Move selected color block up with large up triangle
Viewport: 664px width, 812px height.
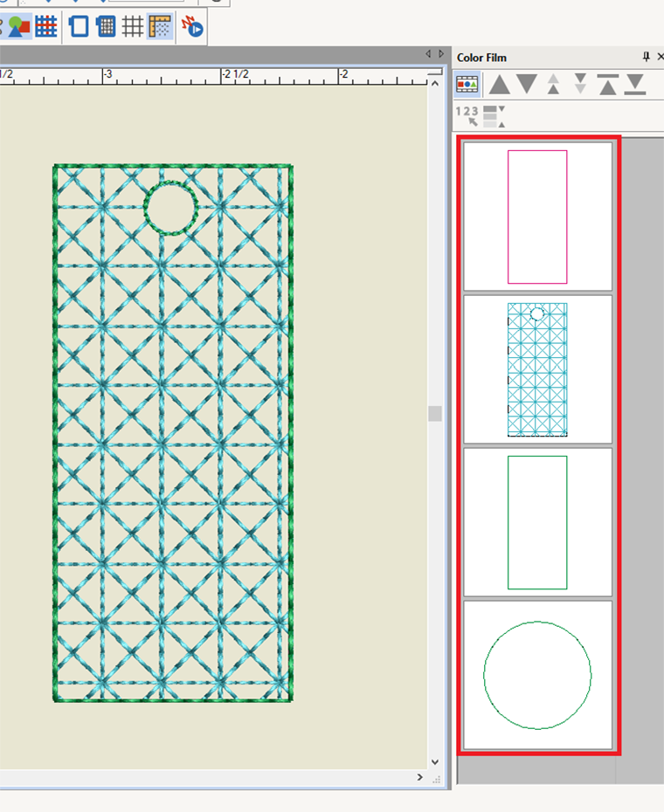coord(500,85)
